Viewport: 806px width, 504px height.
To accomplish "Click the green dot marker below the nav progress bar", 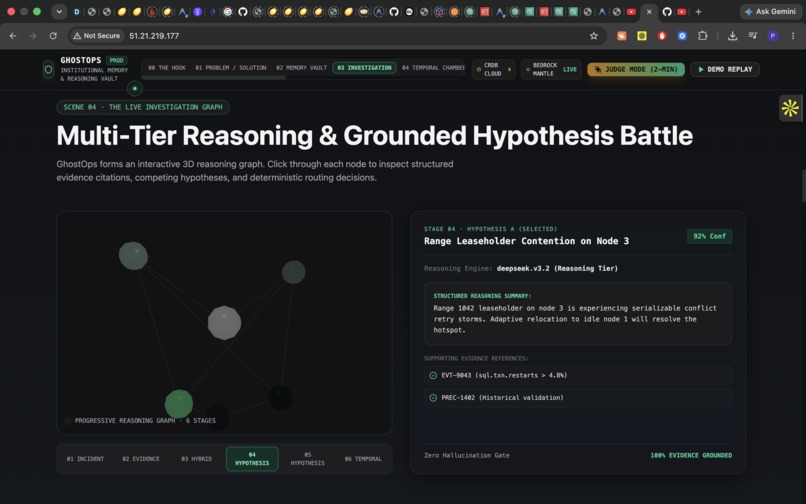I will point(135,88).
